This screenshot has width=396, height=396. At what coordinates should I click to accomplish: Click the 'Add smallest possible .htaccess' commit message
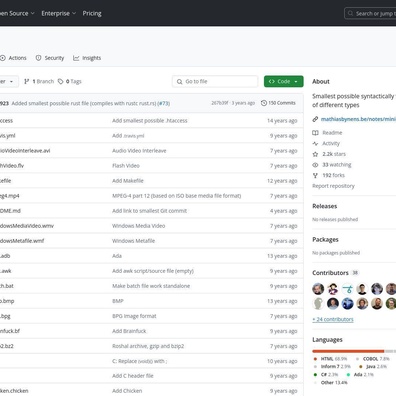(150, 121)
